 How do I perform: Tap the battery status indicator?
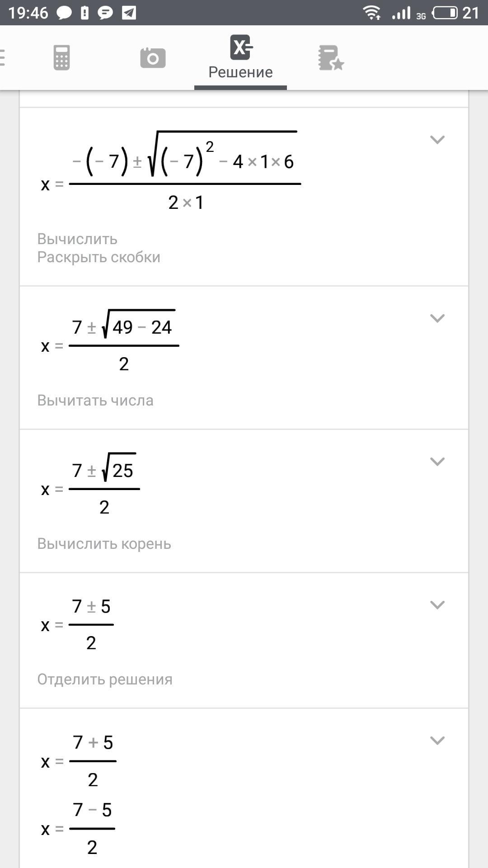tap(445, 13)
